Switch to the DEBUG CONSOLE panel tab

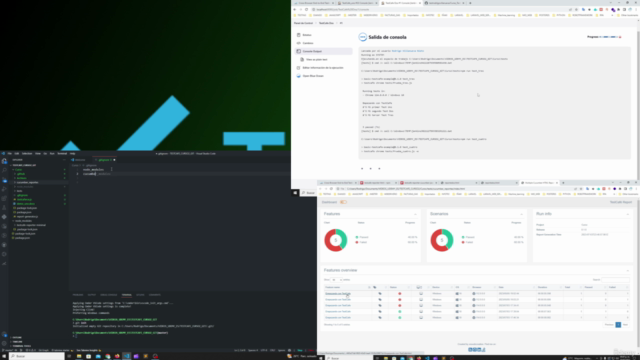109,295
